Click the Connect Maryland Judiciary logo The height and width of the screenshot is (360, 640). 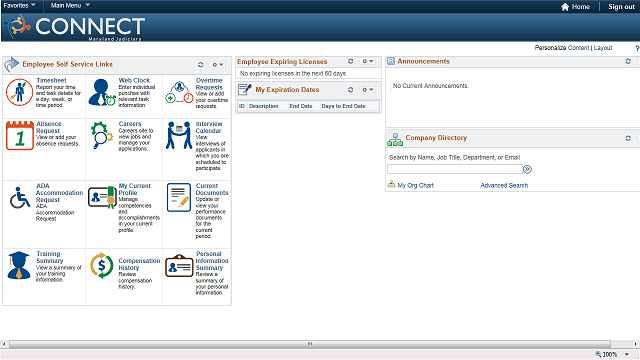tap(74, 27)
